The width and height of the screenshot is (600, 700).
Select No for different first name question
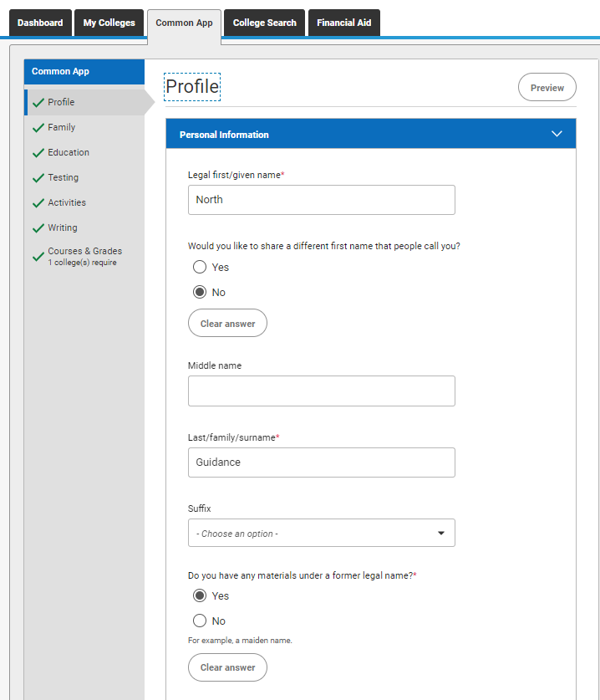tap(200, 292)
